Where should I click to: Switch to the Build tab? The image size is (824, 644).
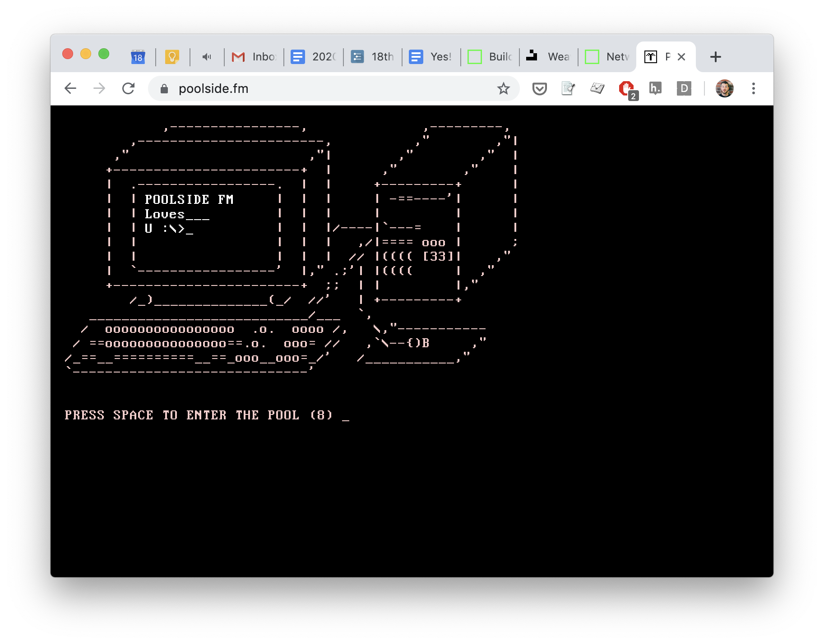(490, 57)
